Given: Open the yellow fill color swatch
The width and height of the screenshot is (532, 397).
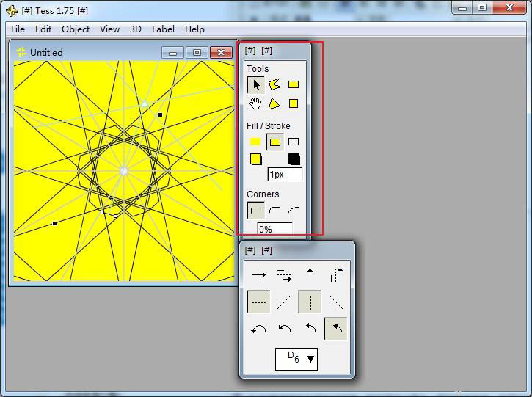Looking at the screenshot, I should coord(256,159).
